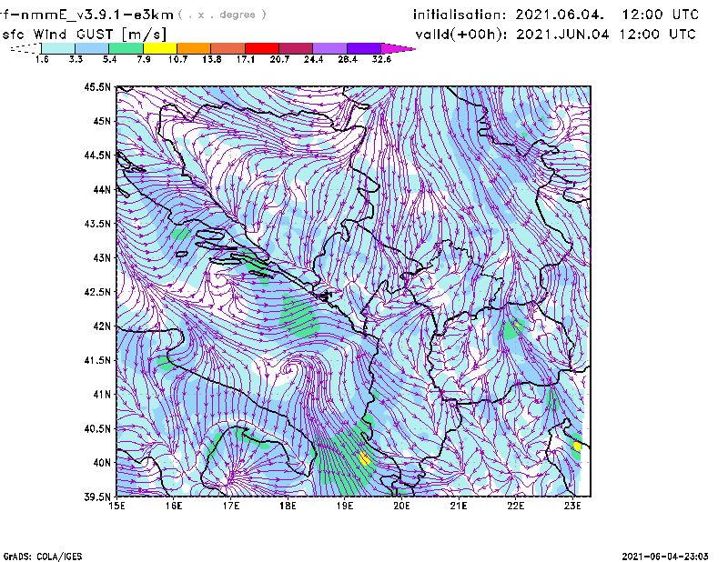Click the model name 'nmmE_v3.9.1-e3km' text
The height and width of the screenshot is (562, 728).
(97, 15)
